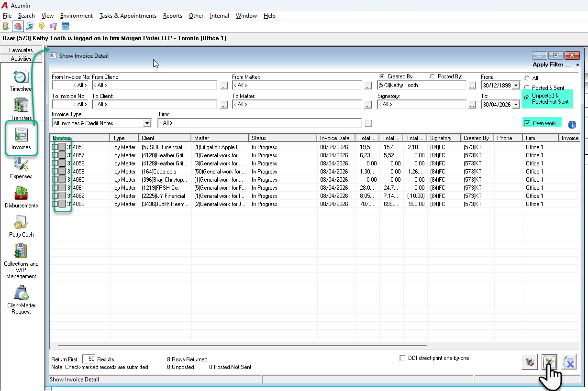Select the All invoices radio button
Screen dimensions: 588x391
tap(527, 78)
